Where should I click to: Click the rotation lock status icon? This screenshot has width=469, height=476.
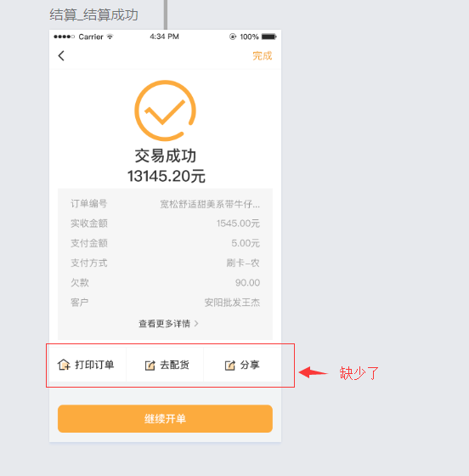pyautogui.click(x=233, y=37)
